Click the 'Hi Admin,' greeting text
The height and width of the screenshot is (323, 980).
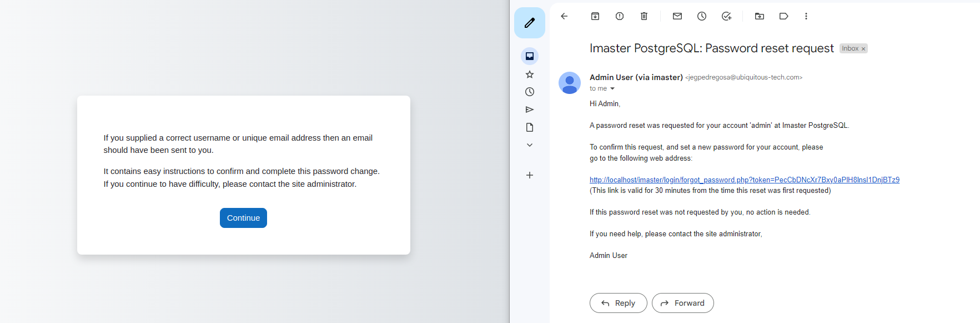(x=605, y=103)
